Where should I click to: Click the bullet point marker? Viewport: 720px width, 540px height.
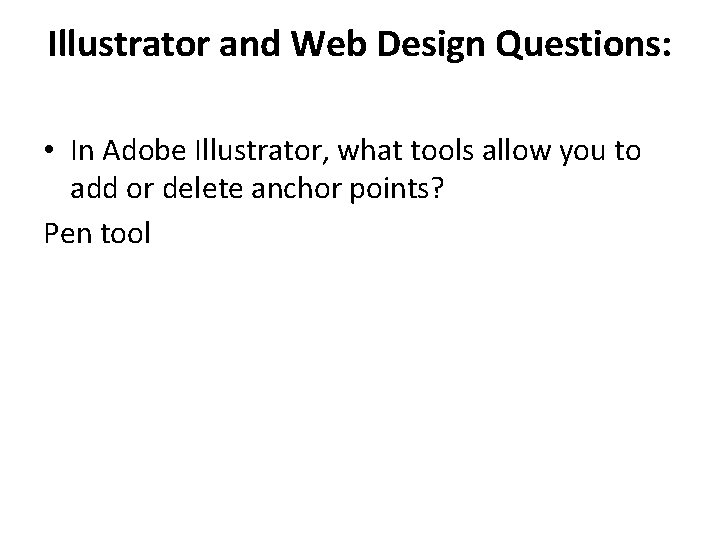point(49,150)
